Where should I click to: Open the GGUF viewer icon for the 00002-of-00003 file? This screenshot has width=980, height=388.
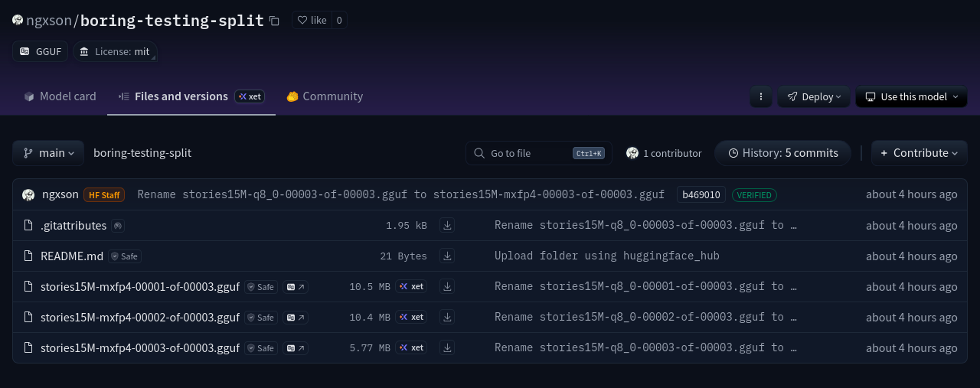[296, 318]
